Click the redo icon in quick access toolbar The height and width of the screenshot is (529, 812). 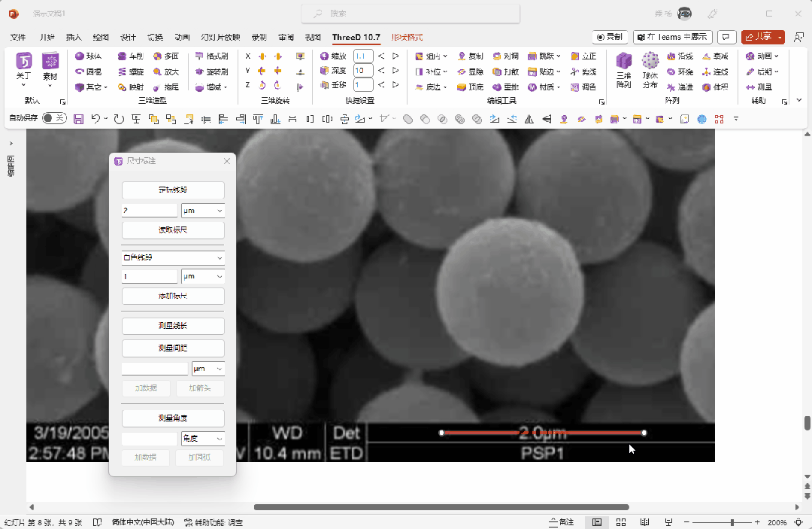119,119
